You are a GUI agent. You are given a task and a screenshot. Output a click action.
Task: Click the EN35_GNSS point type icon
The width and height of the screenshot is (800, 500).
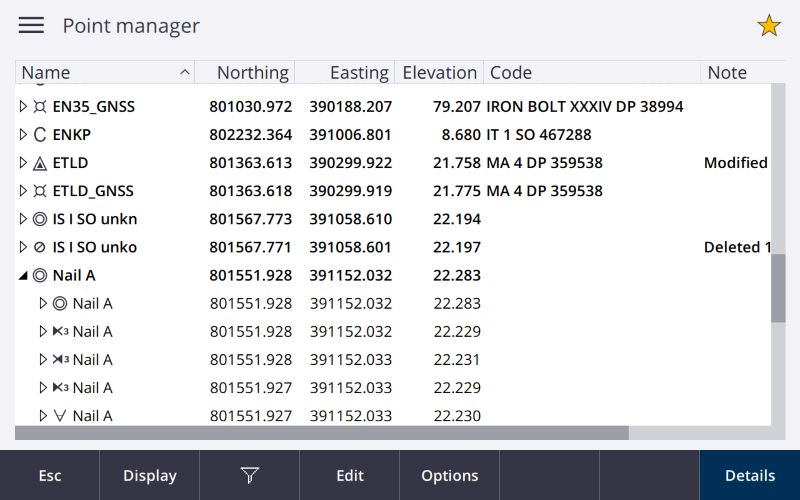point(40,106)
